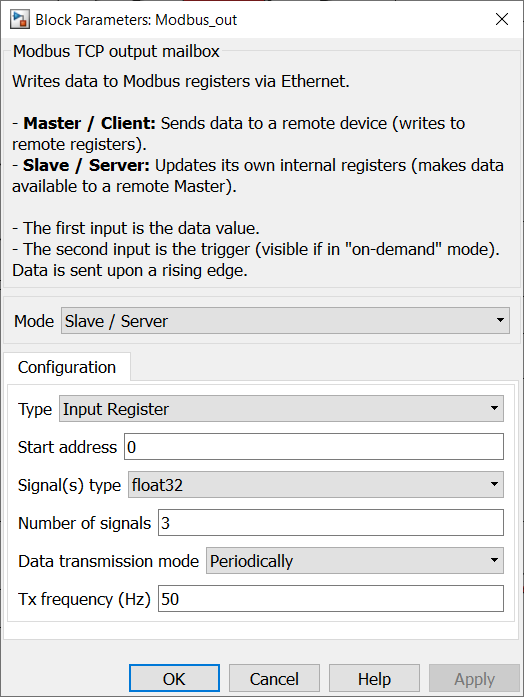Image resolution: width=524 pixels, height=697 pixels.
Task: Click the Number of signals field
Action: point(331,523)
